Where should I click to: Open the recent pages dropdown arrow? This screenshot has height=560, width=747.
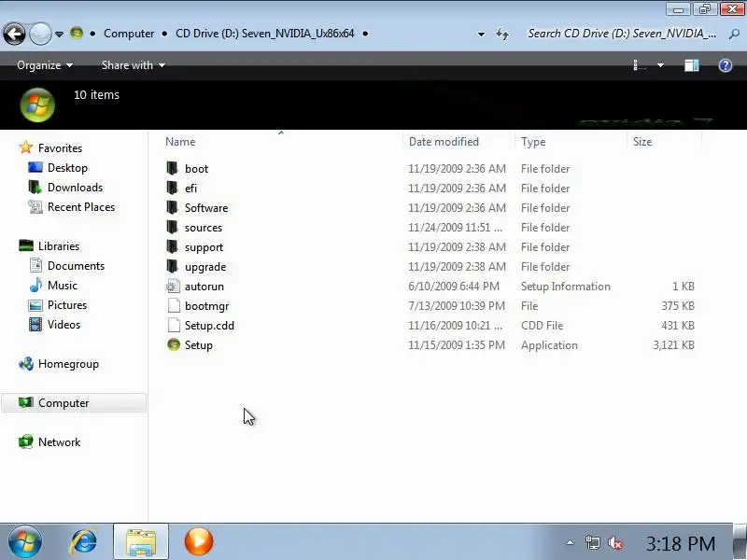click(x=59, y=35)
